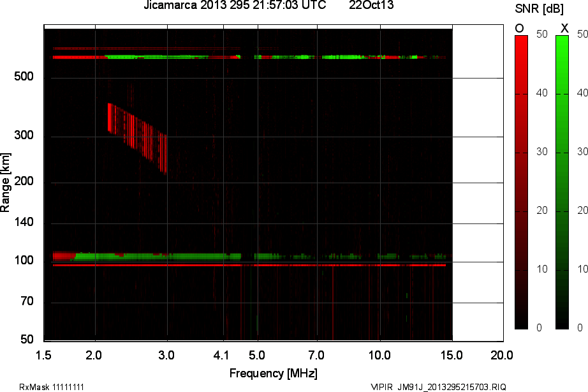Click the thin red horizontal line below 100 km
The width and height of the screenshot is (588, 392).
click(249, 265)
